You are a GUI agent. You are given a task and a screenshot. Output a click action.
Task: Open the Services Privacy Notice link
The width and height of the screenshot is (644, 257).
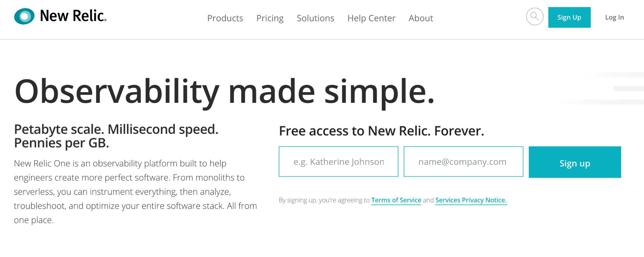click(471, 200)
